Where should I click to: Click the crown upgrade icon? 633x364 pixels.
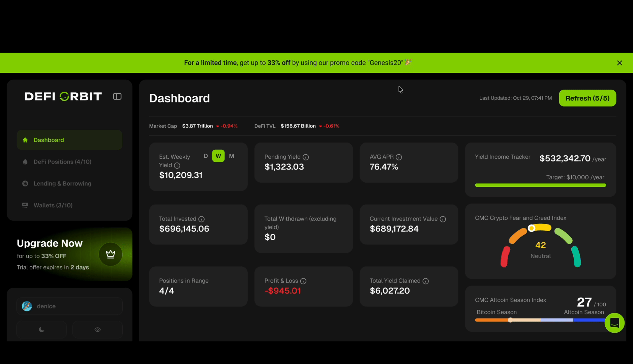point(111,254)
